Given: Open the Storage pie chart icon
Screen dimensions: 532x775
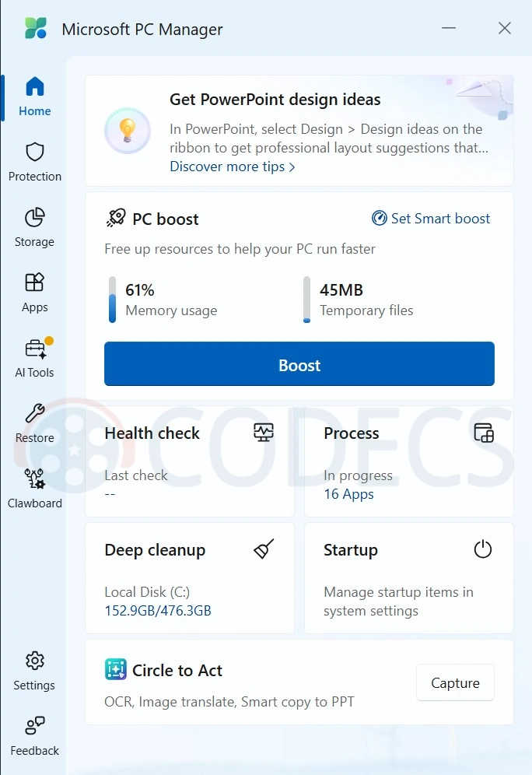Looking at the screenshot, I should [34, 217].
